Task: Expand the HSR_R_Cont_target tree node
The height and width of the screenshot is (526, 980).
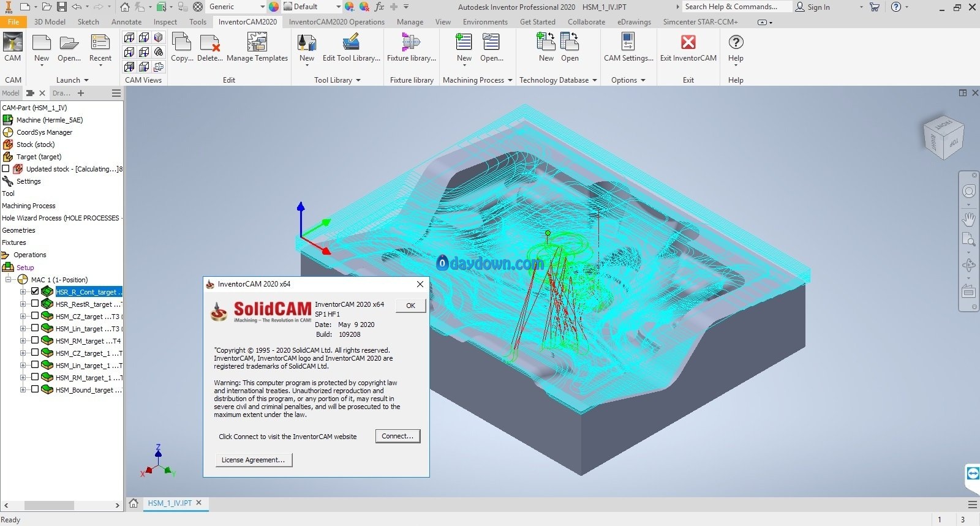Action: (23, 291)
